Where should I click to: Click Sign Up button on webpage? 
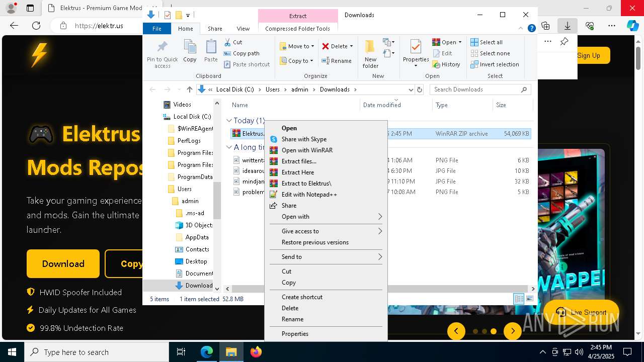pyautogui.click(x=589, y=55)
